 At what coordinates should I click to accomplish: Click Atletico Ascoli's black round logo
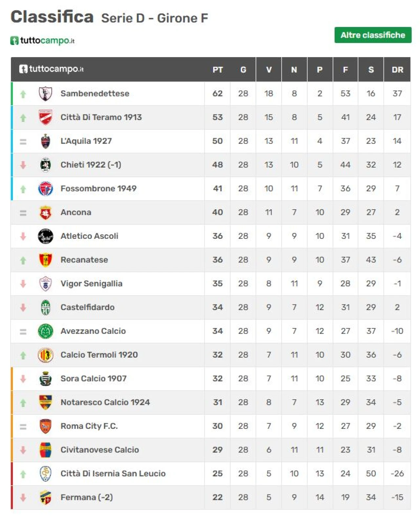click(x=45, y=236)
